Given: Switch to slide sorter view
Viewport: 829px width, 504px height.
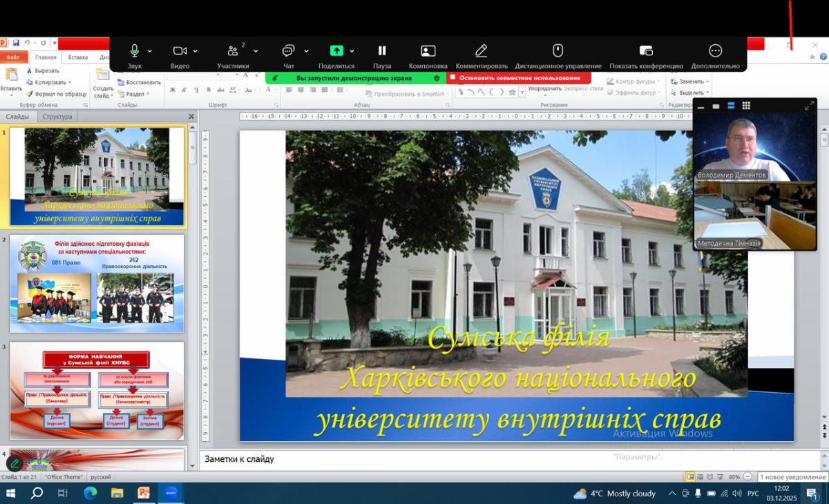Looking at the screenshot, I should tap(701, 477).
